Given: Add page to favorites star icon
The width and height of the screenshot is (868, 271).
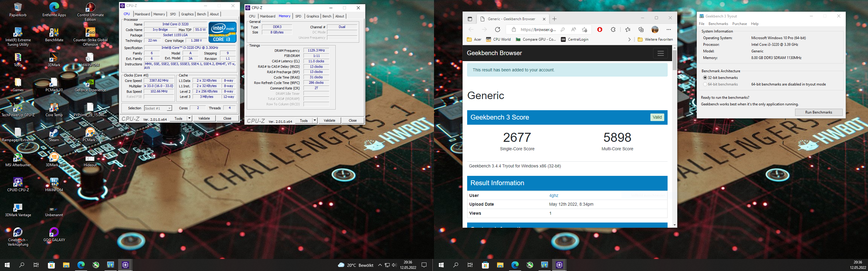Looking at the screenshot, I should pyautogui.click(x=585, y=30).
